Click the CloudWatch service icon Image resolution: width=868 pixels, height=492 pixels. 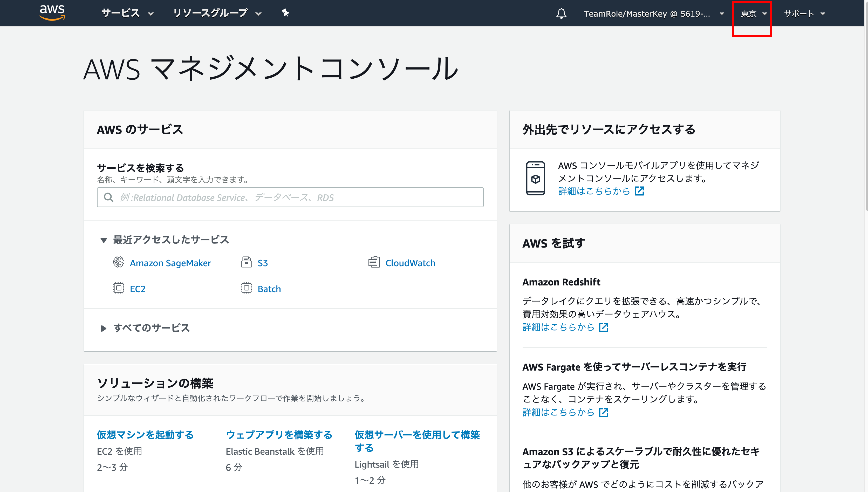(374, 262)
